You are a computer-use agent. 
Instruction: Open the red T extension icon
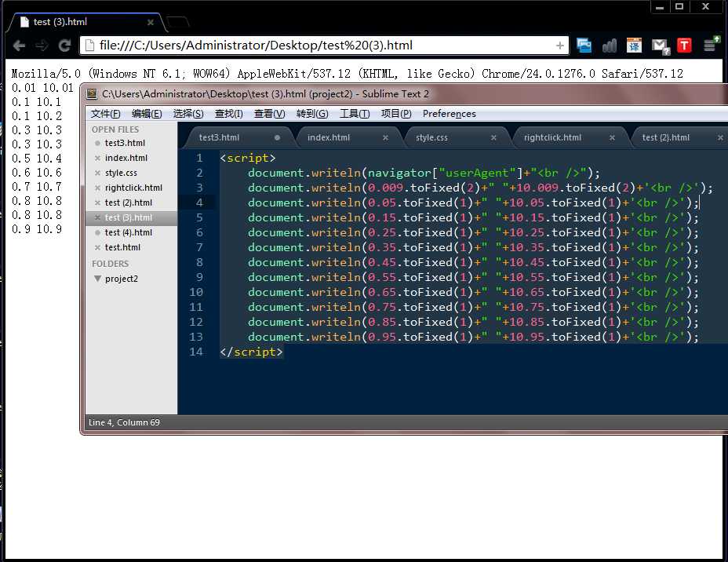point(684,46)
